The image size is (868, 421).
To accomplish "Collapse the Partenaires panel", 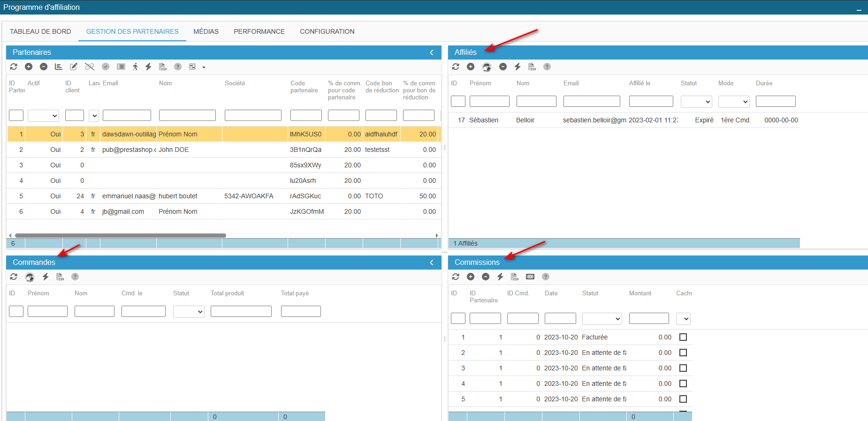I will tap(432, 53).
